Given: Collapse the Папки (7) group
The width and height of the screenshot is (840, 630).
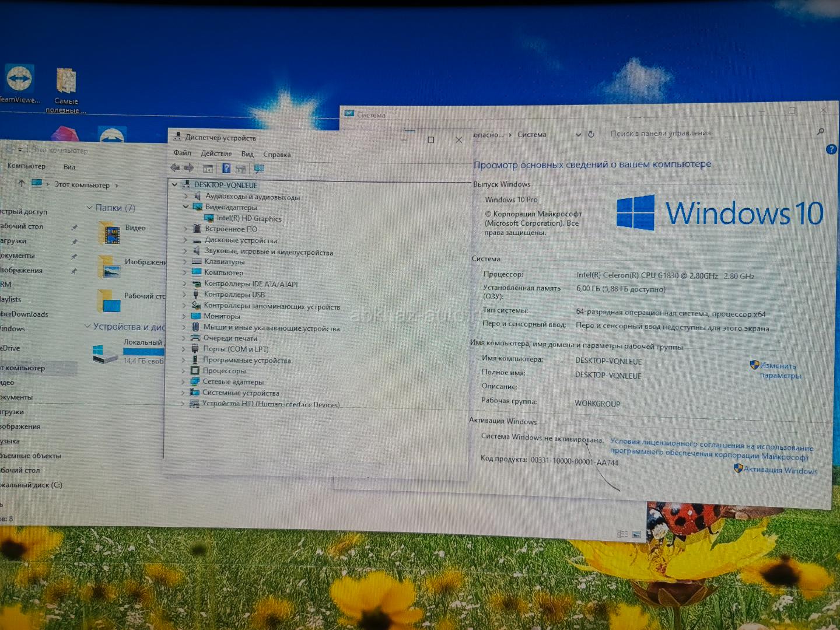Looking at the screenshot, I should (x=89, y=207).
